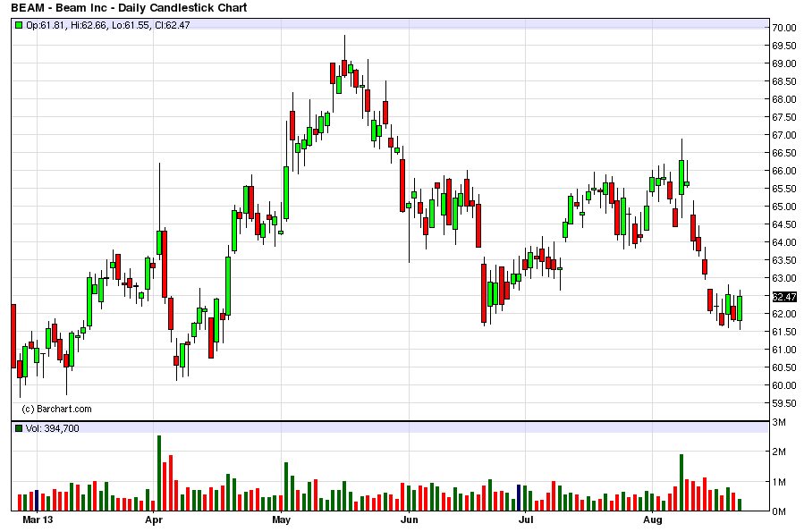
Task: Click the Jul date axis label
Action: point(526,519)
